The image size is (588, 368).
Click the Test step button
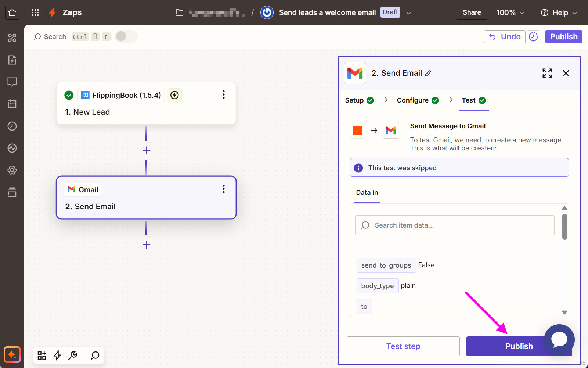[x=403, y=346]
